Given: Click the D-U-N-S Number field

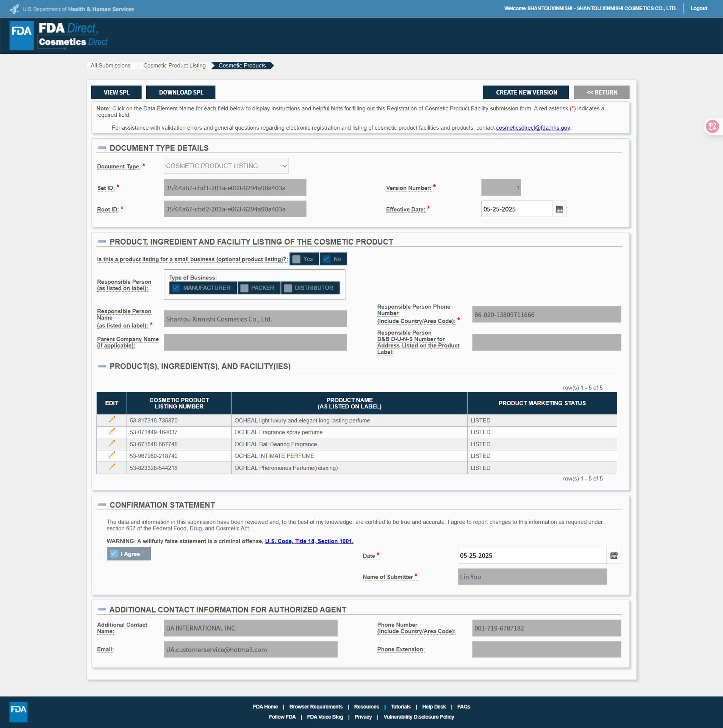Looking at the screenshot, I should [x=546, y=342].
